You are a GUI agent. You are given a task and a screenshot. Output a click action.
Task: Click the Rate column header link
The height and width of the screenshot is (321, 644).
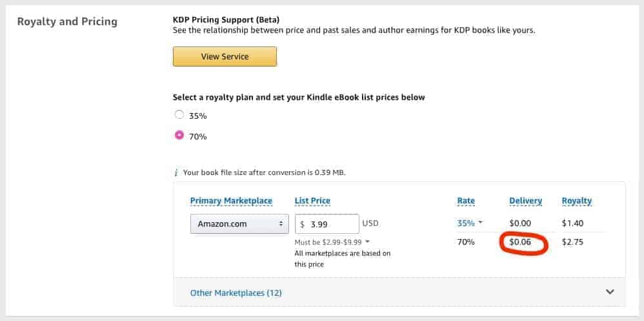click(466, 201)
